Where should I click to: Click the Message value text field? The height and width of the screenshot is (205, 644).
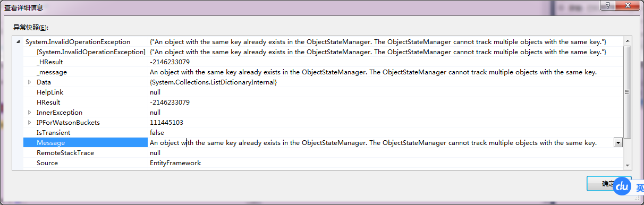[x=380, y=143]
